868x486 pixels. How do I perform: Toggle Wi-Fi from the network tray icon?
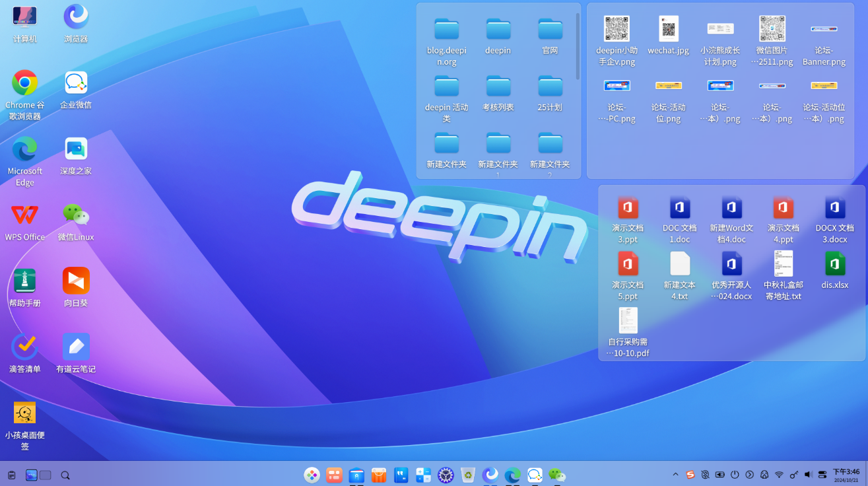(779, 474)
